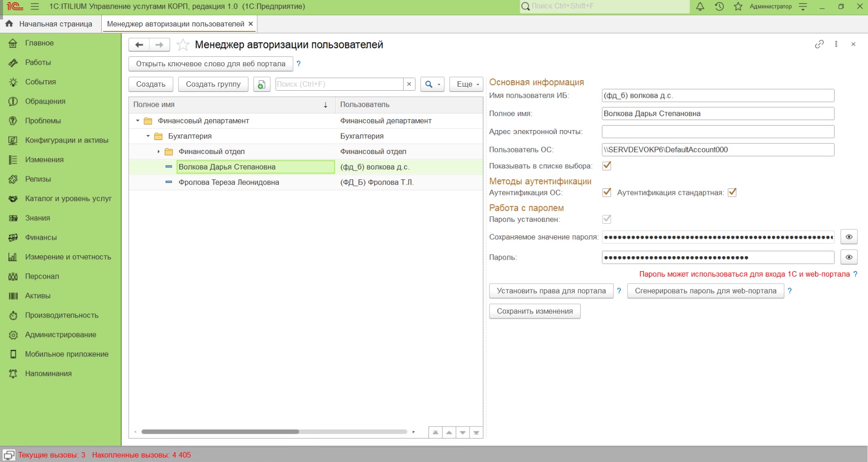Add form to favorites with star icon
This screenshot has height=462, width=868.
183,45
